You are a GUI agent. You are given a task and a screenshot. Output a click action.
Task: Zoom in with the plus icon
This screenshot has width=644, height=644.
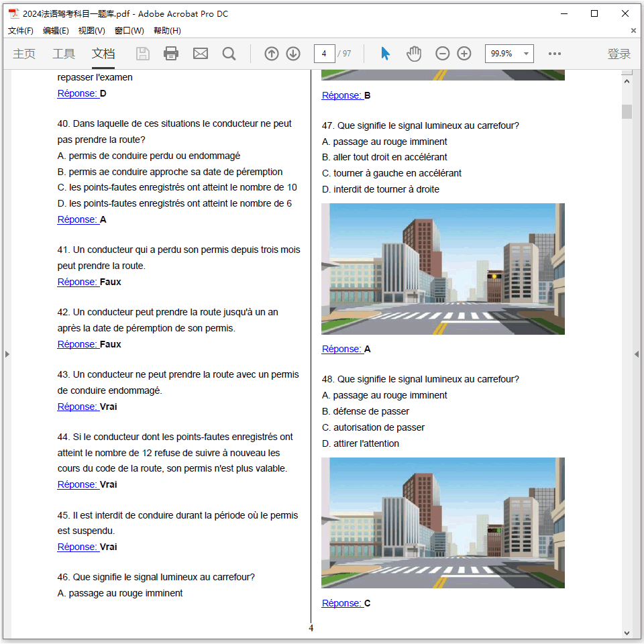point(464,54)
